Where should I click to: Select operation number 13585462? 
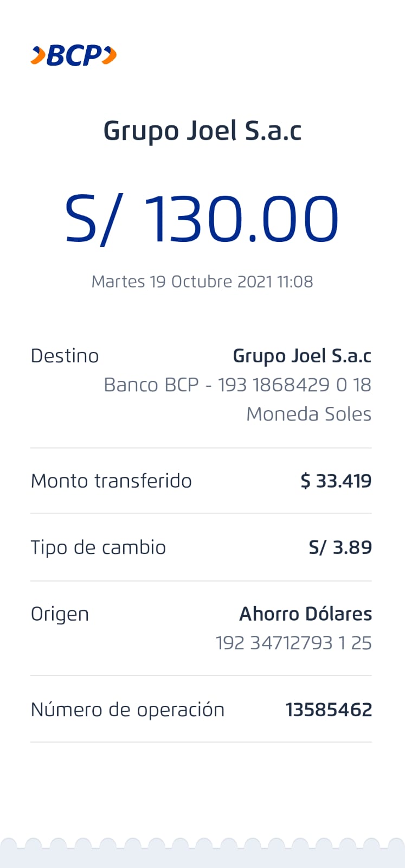[329, 710]
